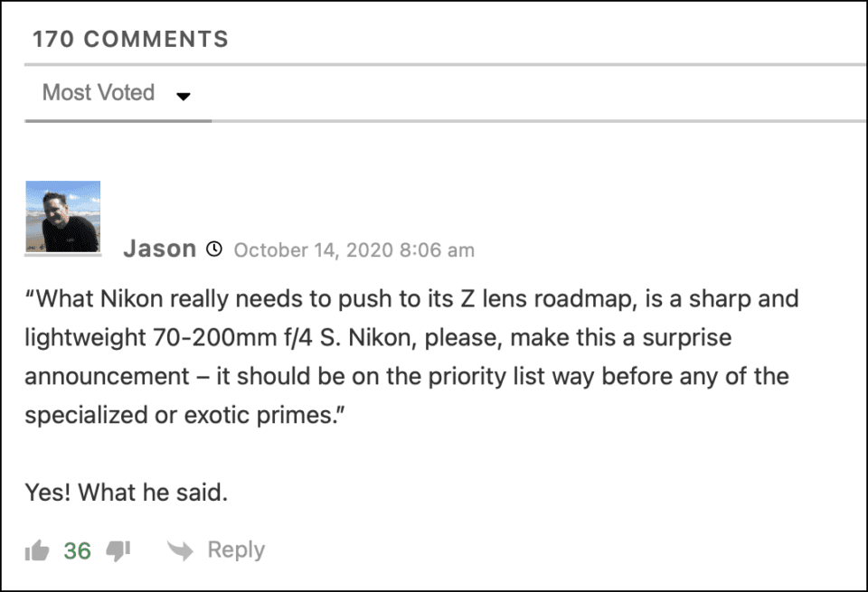Screen dimensions: 868x592
Task: Click the clock icon beside Jason
Action: tap(214, 249)
